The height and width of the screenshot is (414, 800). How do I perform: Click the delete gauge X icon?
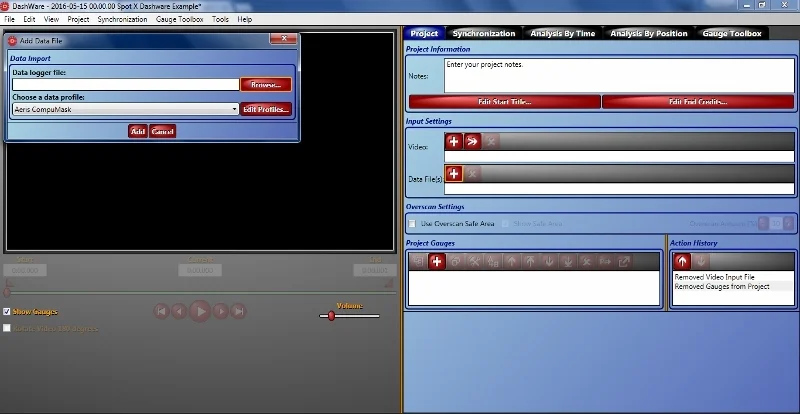586,261
